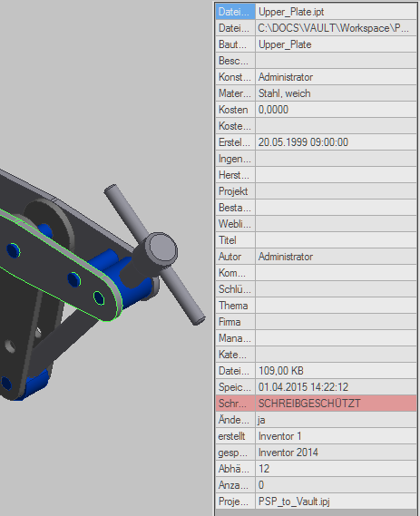Click the empty Firma value field
This screenshot has height=516, width=420.
pos(336,322)
